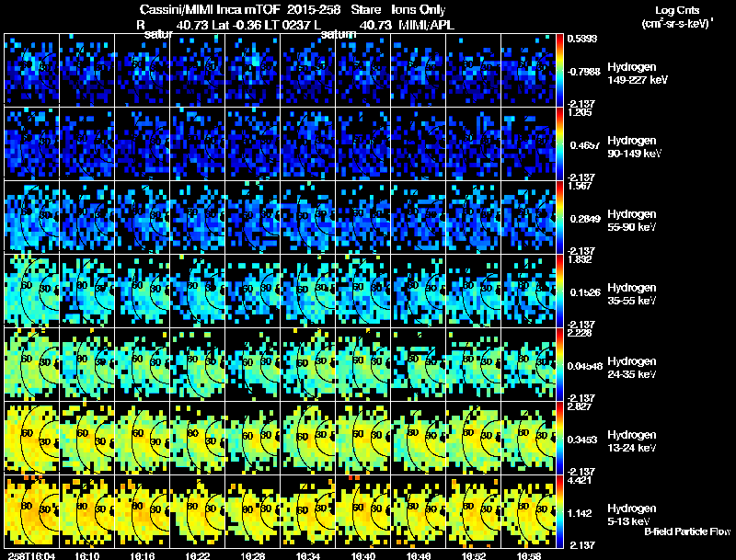Select the Hydrogen 5-13 keV row label
Screen dimensions: 736x560
(x=632, y=515)
